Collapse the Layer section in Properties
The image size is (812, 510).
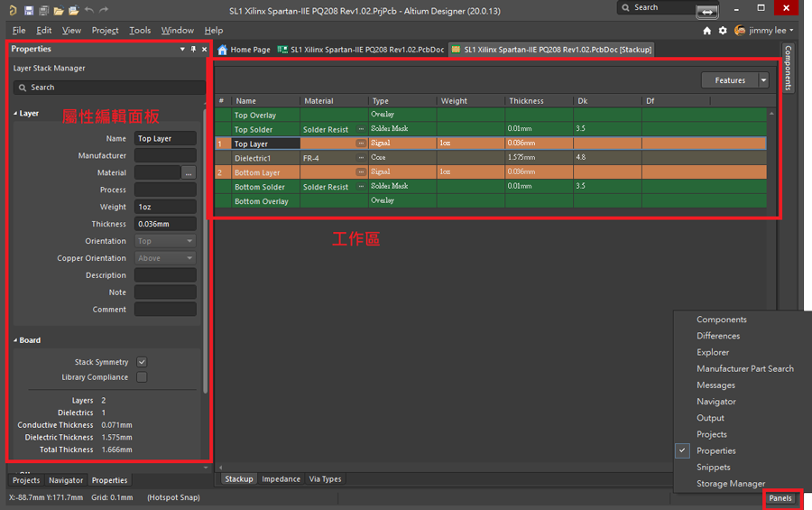[x=15, y=114]
